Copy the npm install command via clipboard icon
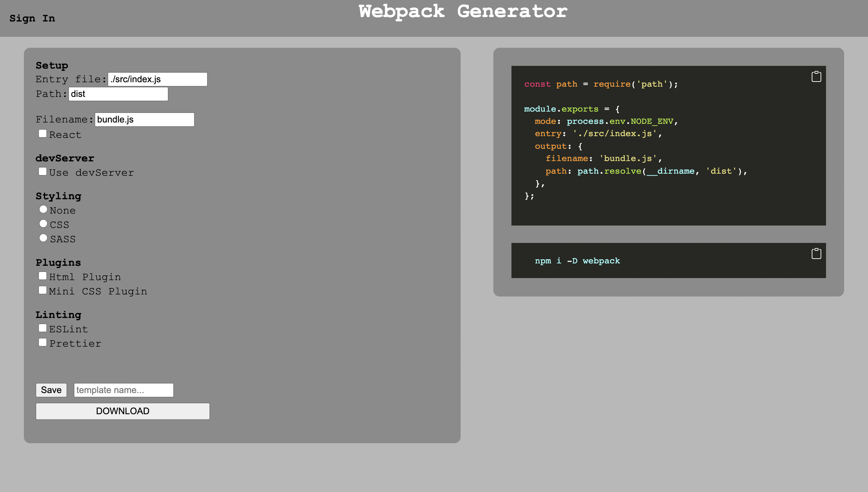 pyautogui.click(x=816, y=254)
